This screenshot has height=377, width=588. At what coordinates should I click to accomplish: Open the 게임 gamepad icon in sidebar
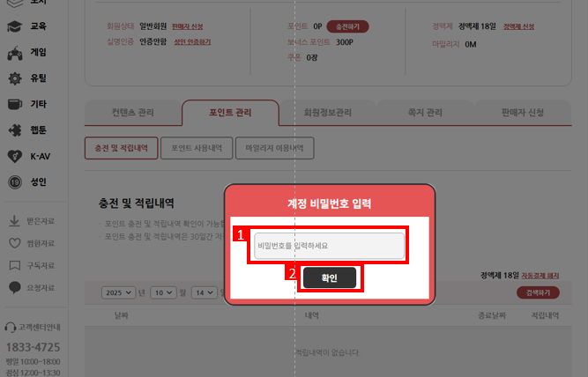point(15,53)
